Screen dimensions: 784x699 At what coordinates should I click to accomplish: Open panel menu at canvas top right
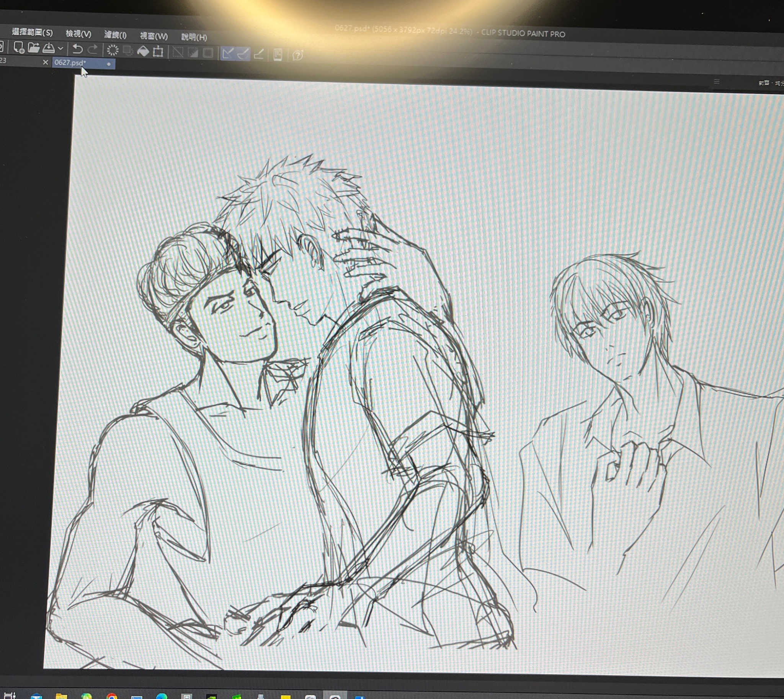[x=716, y=82]
